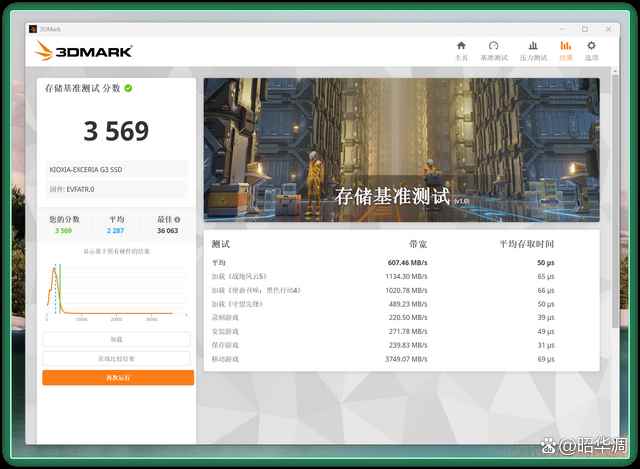Screen dimensions: 640x469
Task: Click the 存储基准测试 分数 panel title
Action: click(82, 88)
